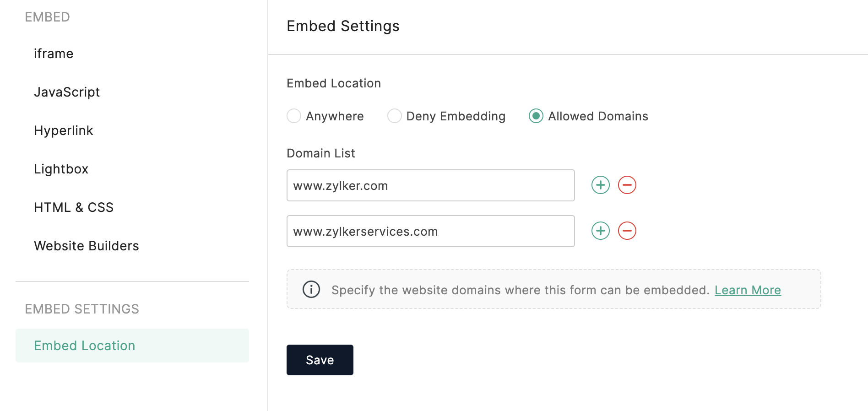Open the iframe embed option

point(54,54)
